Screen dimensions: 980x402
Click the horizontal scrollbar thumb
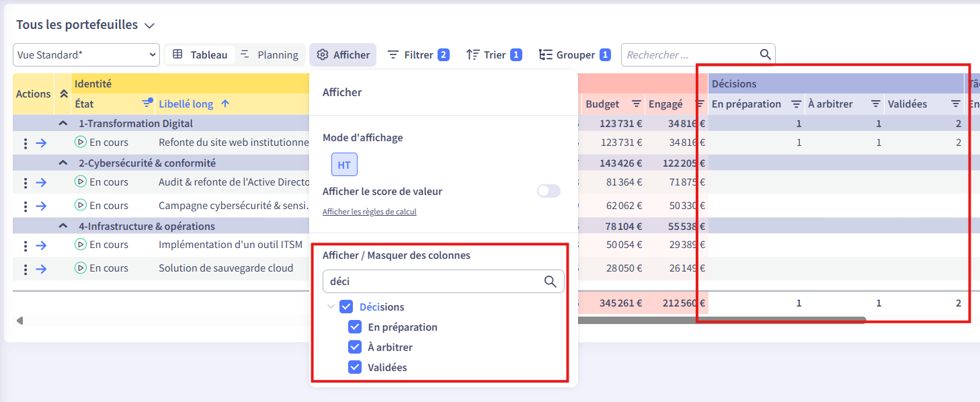pyautogui.click(x=719, y=321)
